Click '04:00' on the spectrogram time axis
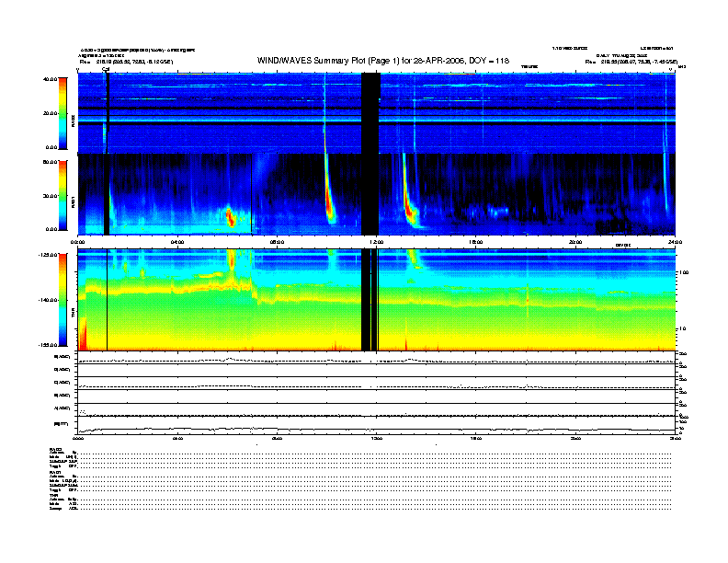Viewport: 728px width, 563px height. coord(177,242)
